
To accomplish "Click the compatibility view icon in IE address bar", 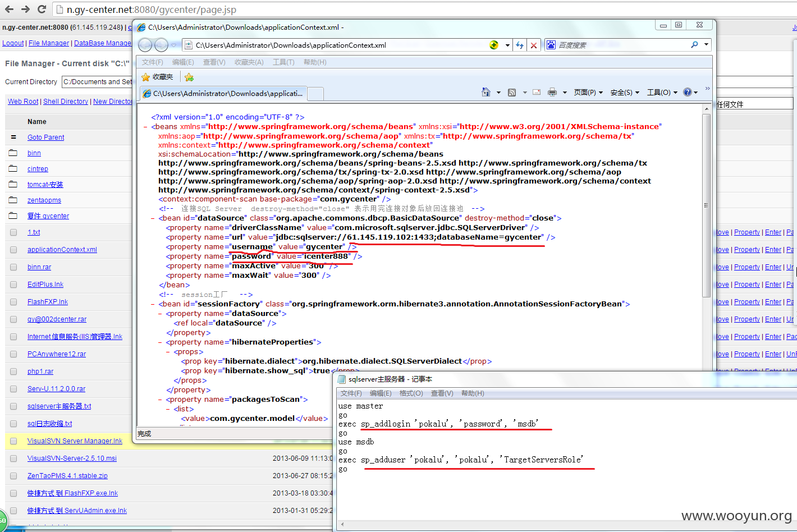I will tap(494, 45).
